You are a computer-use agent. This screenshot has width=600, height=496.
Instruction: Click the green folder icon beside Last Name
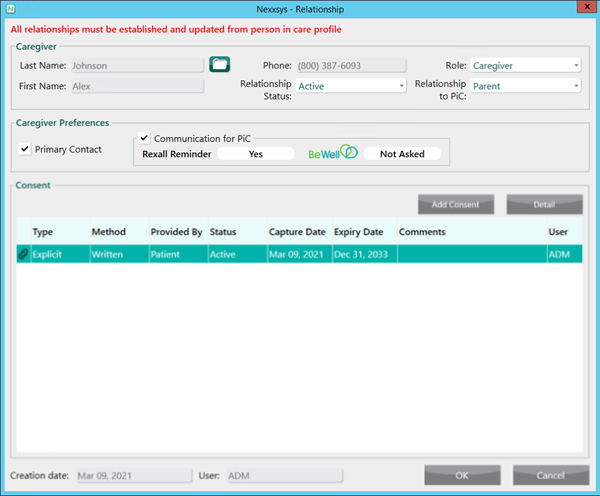pyautogui.click(x=220, y=65)
